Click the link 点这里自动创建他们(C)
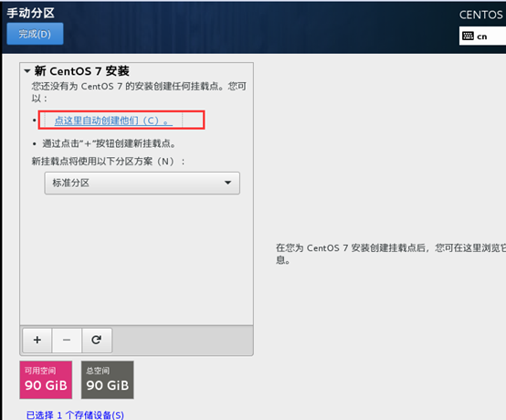This screenshot has height=420, width=506. [113, 121]
